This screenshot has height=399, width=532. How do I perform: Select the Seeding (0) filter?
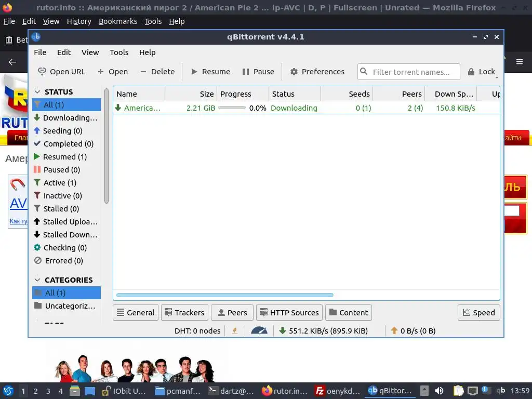66,130
